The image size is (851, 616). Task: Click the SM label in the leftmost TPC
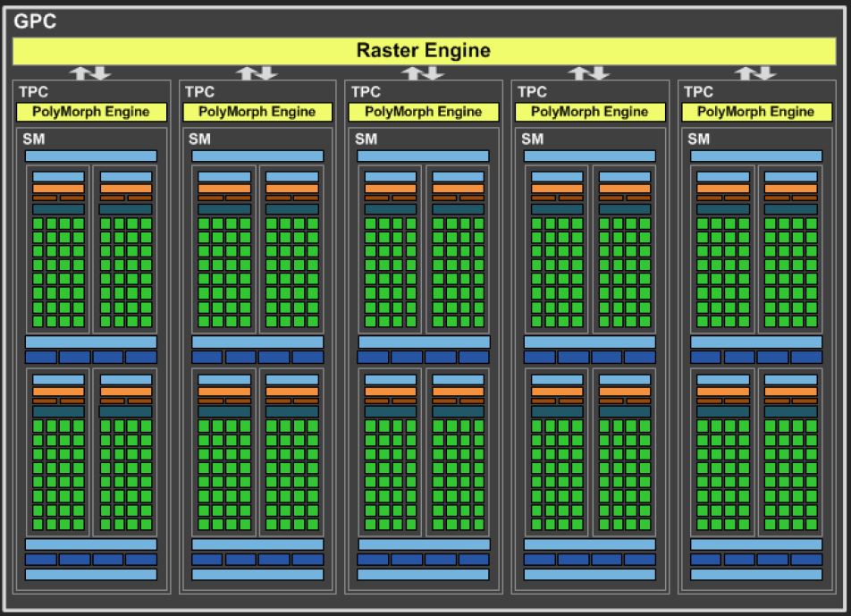(34, 139)
